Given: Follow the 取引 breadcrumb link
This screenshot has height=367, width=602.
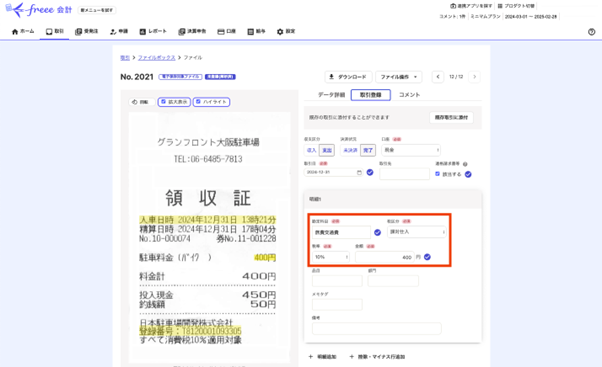Looking at the screenshot, I should pos(125,58).
